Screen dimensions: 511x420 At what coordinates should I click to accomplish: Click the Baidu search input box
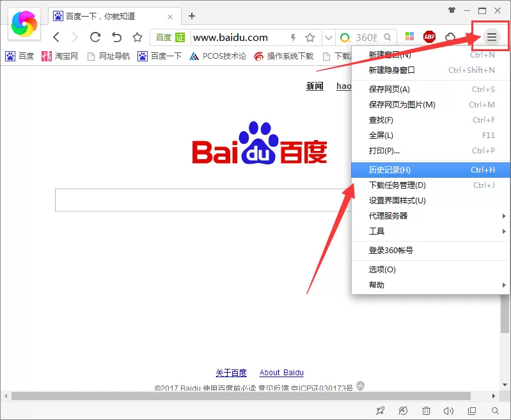pos(203,200)
